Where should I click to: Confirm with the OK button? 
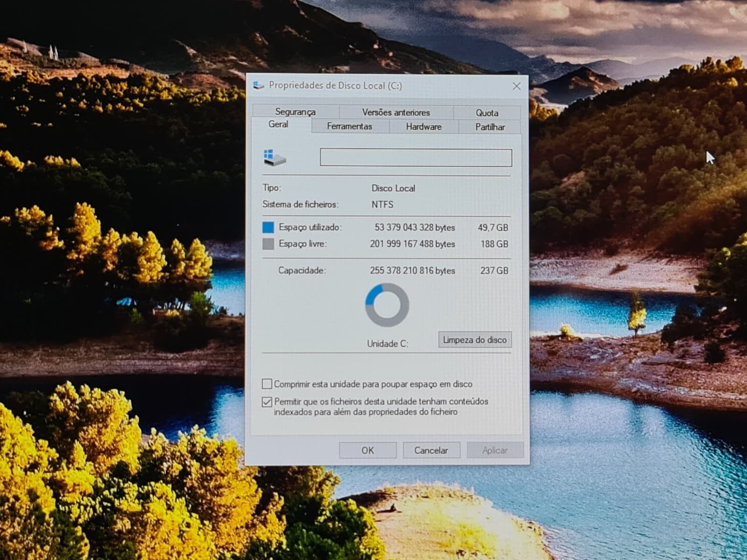click(x=368, y=450)
